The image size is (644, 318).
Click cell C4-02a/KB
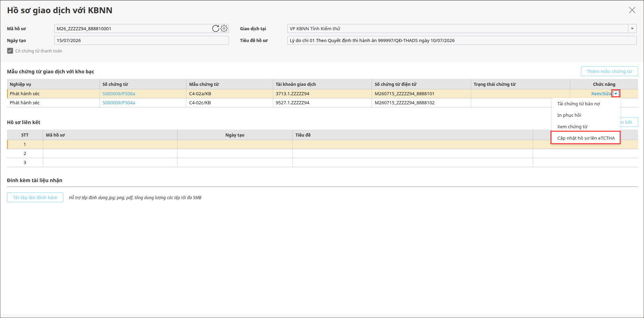point(230,93)
